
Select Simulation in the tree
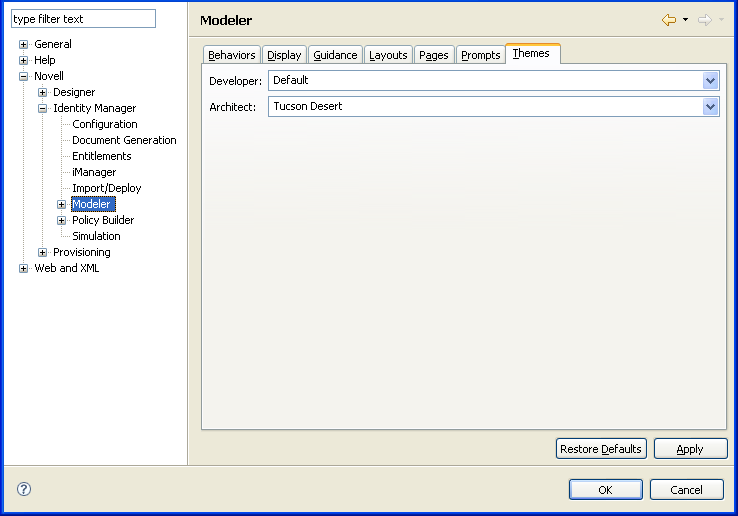pyautogui.click(x=96, y=236)
